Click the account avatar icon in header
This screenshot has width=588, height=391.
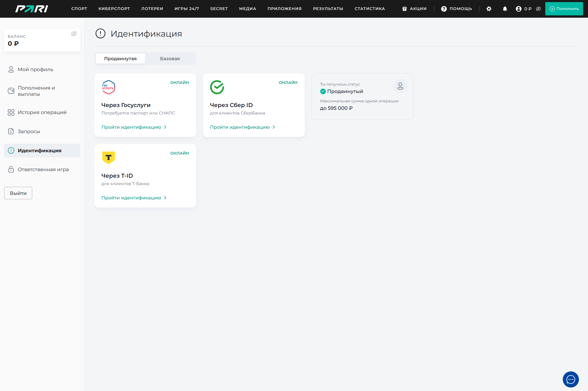[x=518, y=9]
